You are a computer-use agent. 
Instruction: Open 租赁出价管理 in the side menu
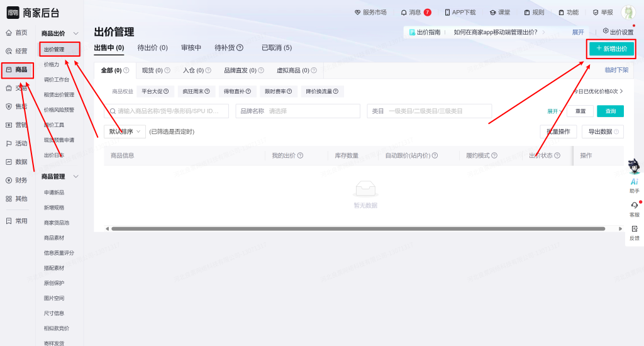pyautogui.click(x=59, y=94)
